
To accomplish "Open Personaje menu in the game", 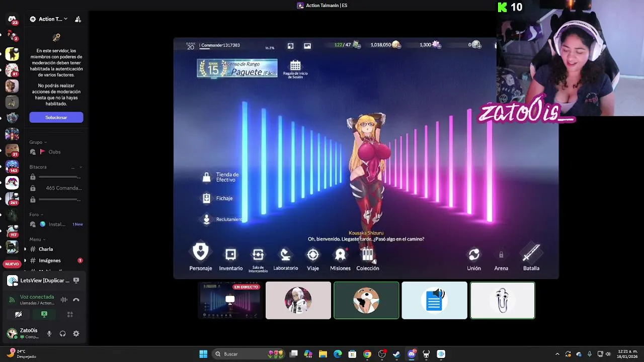I will (201, 257).
